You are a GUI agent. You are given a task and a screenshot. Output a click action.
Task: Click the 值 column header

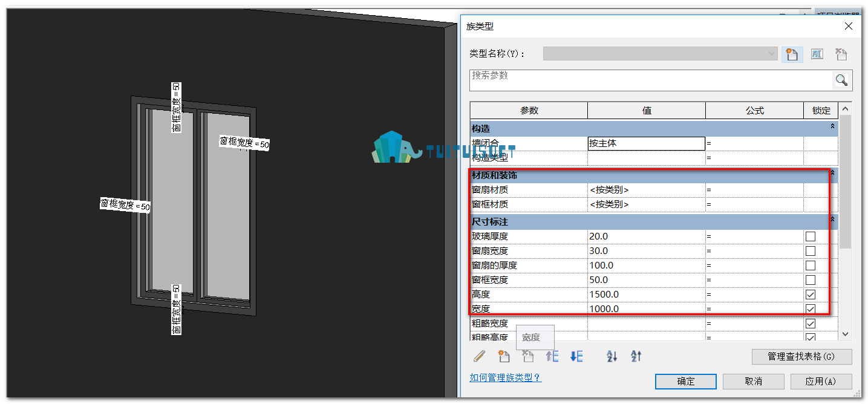click(647, 111)
